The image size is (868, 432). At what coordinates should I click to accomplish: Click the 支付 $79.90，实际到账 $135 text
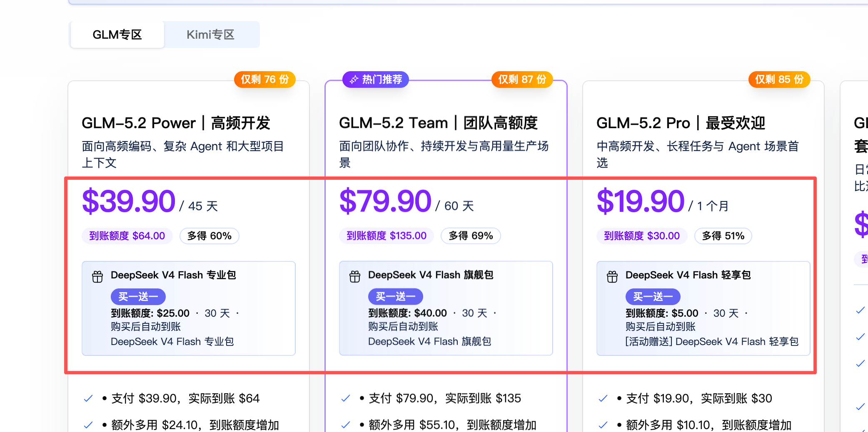click(445, 399)
